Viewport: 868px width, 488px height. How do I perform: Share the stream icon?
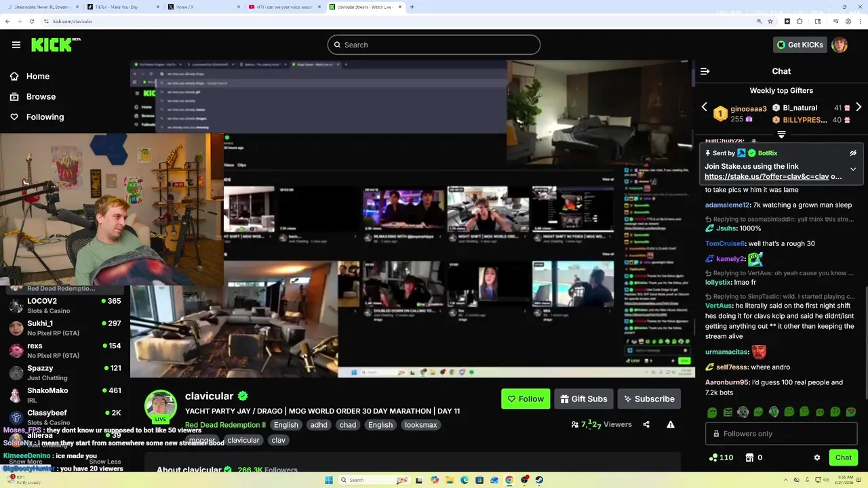tap(646, 425)
